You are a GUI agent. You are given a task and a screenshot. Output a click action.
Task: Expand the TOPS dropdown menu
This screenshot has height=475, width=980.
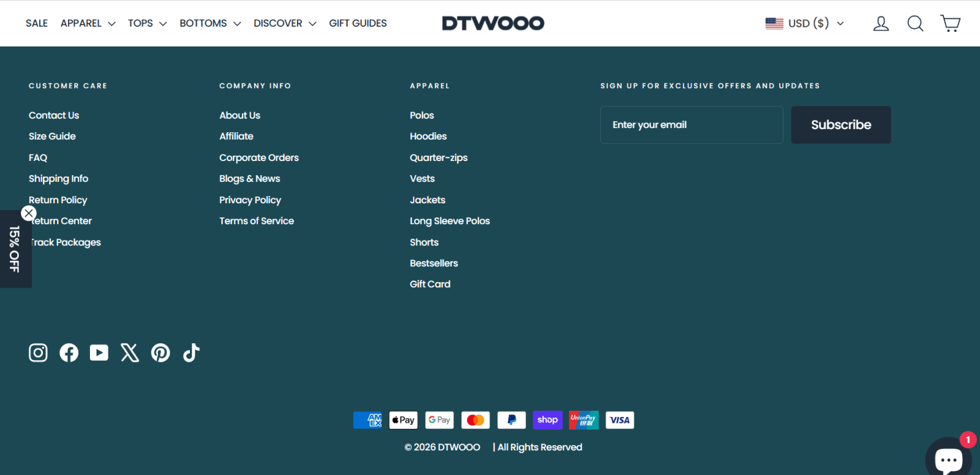tap(147, 23)
